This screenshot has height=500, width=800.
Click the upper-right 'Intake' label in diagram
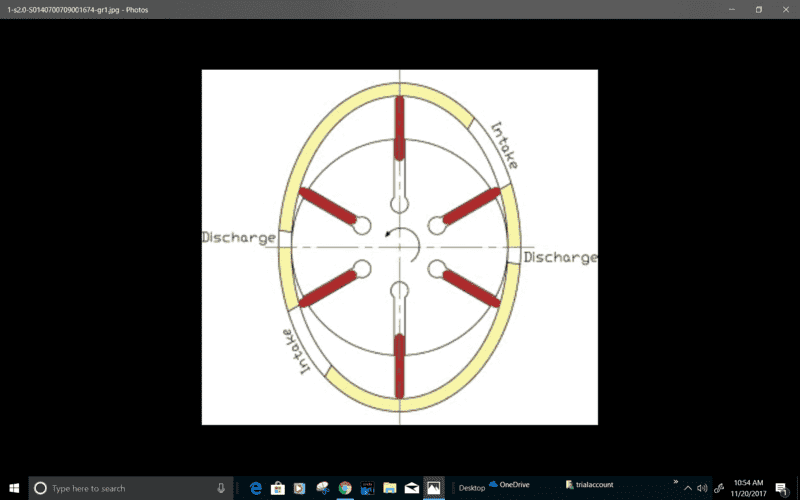pos(505,145)
